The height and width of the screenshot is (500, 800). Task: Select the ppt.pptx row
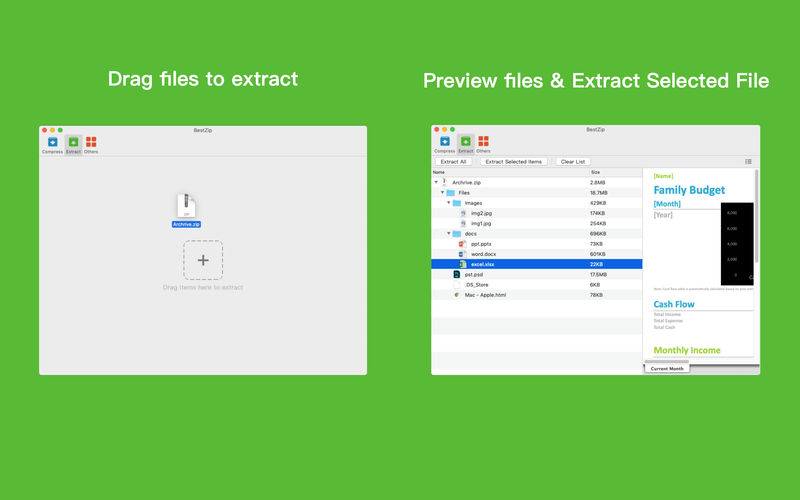(537, 244)
